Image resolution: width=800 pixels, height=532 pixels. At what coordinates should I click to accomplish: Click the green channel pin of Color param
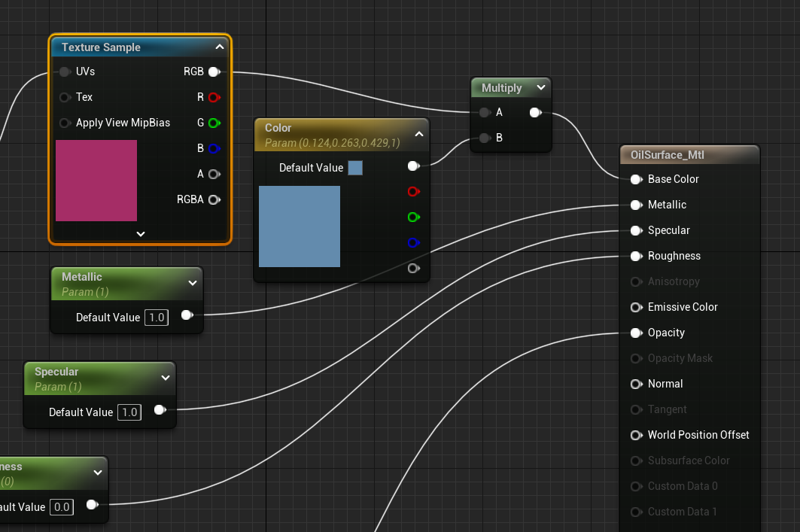(x=414, y=217)
